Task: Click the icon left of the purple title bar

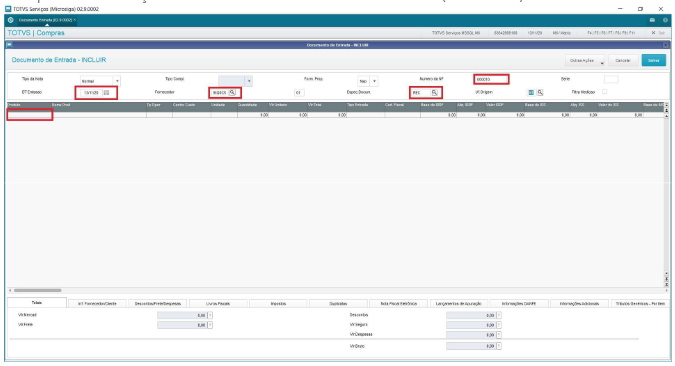Action: click(9, 45)
